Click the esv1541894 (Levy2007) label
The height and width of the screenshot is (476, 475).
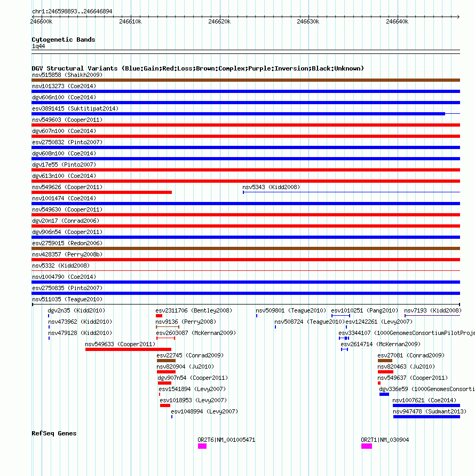pos(192,389)
